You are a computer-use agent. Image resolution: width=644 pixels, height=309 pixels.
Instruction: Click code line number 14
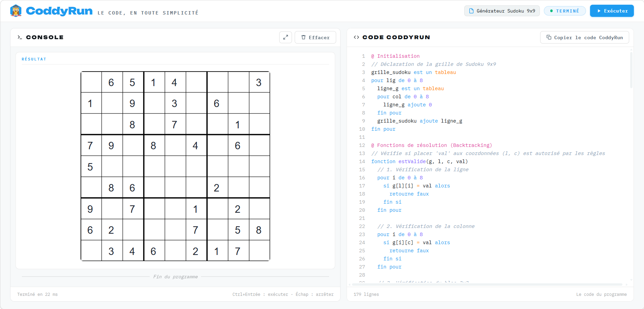362,161
